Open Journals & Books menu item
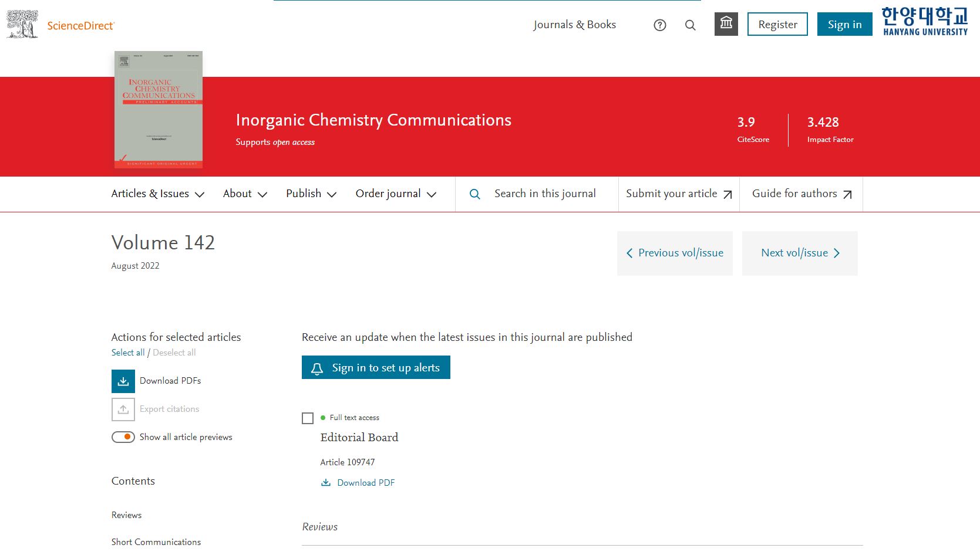 pos(574,25)
